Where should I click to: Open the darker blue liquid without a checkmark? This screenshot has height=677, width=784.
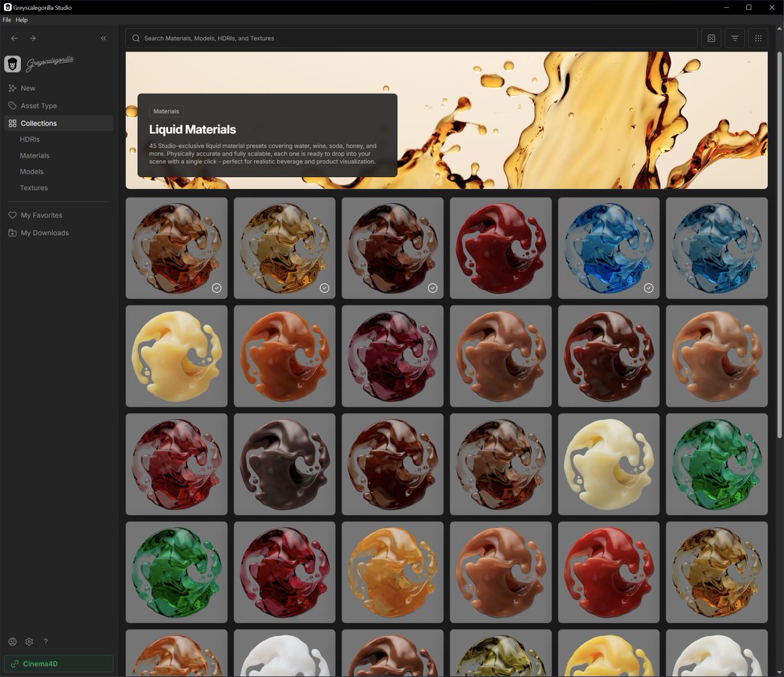pos(717,248)
